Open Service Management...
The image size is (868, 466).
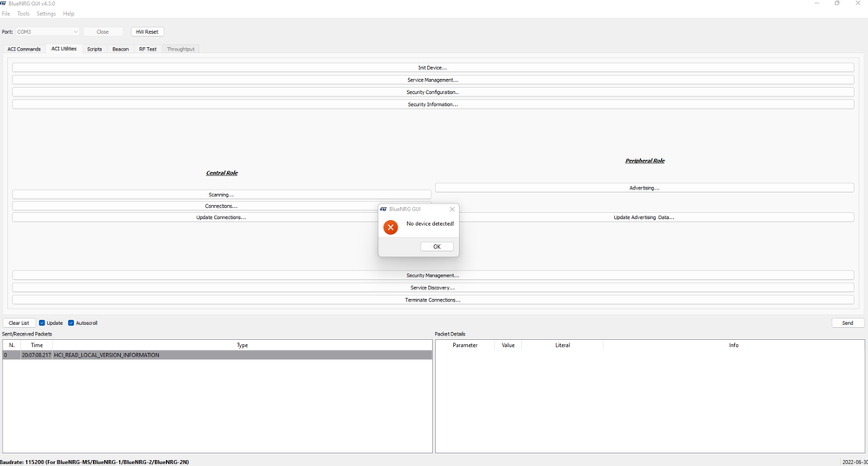[433, 80]
